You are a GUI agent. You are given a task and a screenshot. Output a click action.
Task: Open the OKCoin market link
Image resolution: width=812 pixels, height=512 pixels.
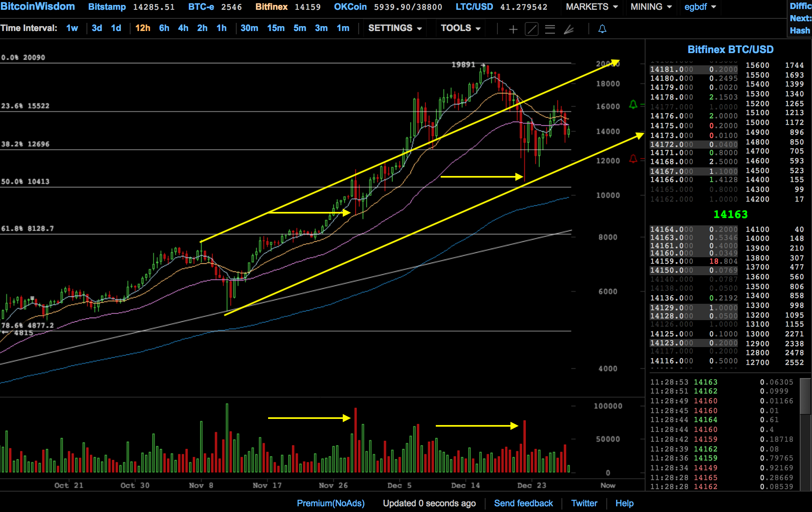[x=351, y=7]
